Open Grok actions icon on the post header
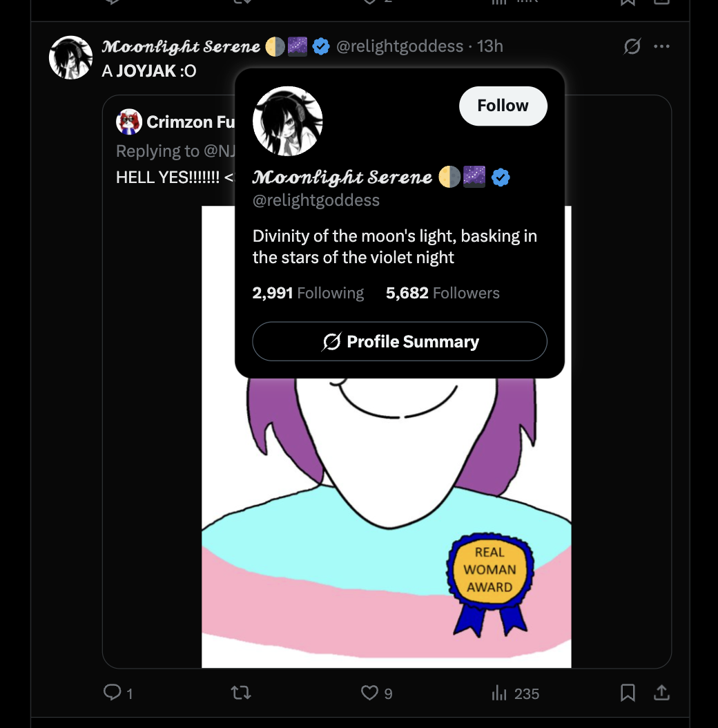 [632, 46]
